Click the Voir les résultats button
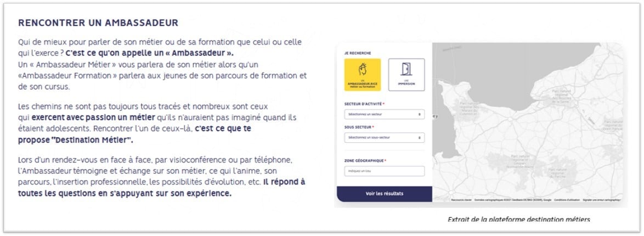This screenshot has height=236, width=644. coord(385,194)
